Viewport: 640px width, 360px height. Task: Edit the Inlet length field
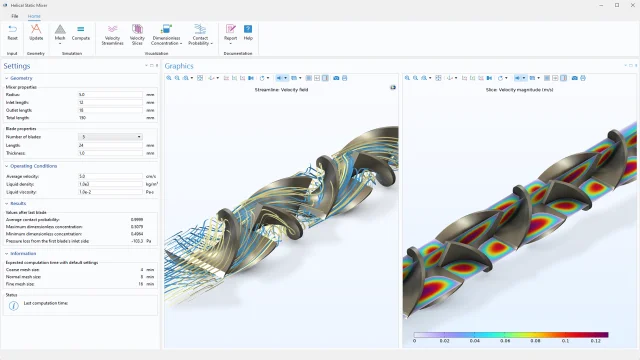(110, 102)
